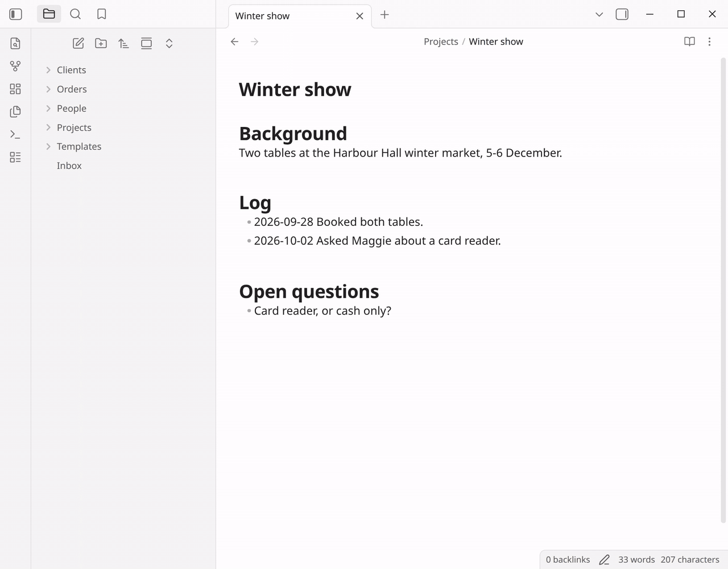Open canvas ribbon icon
Viewport: 728px width, 569px height.
click(15, 89)
